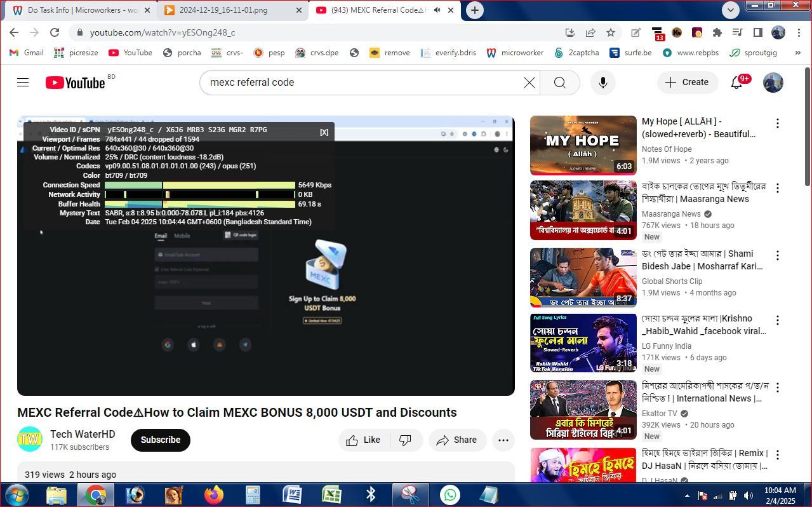Open the Krishno Habib Wahid video title
This screenshot has width=812, height=507.
pos(704,325)
